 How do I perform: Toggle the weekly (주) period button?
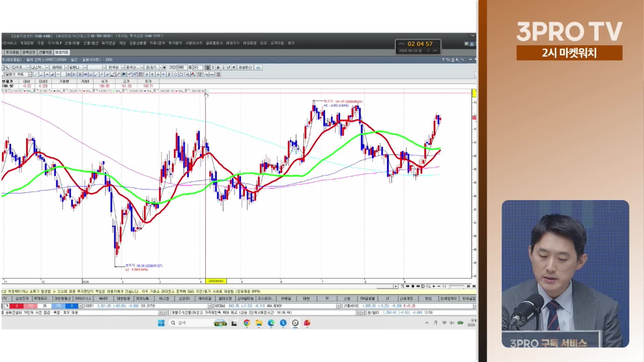tap(213, 67)
